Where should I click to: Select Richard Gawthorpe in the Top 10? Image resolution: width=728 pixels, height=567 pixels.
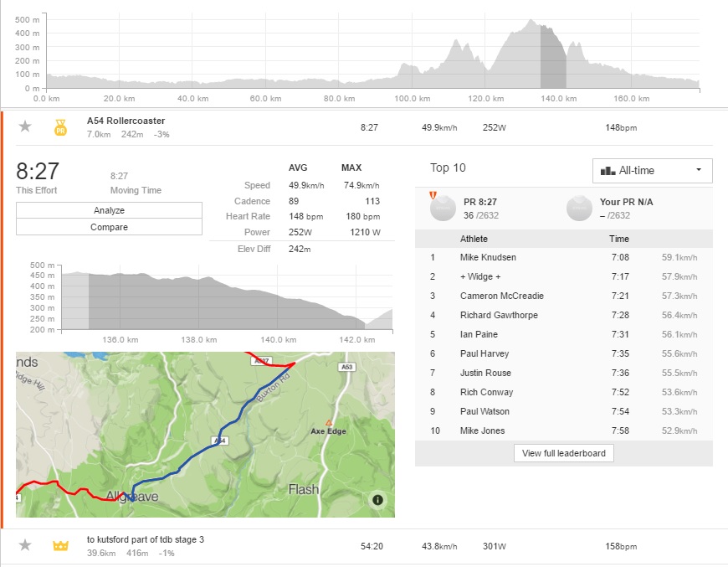(x=499, y=315)
